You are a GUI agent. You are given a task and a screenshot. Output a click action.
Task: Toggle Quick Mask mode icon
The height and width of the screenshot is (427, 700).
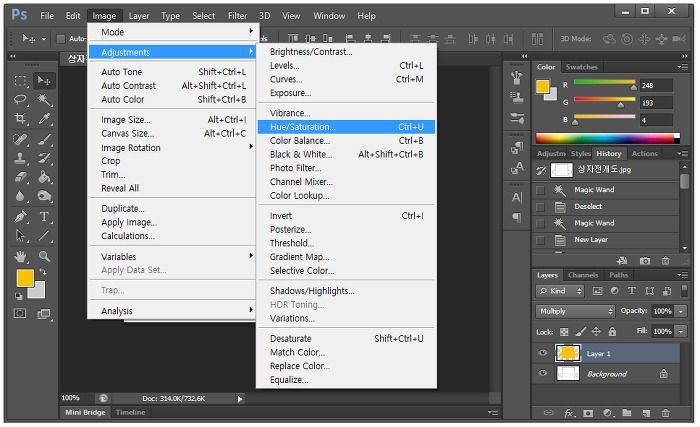pos(20,313)
